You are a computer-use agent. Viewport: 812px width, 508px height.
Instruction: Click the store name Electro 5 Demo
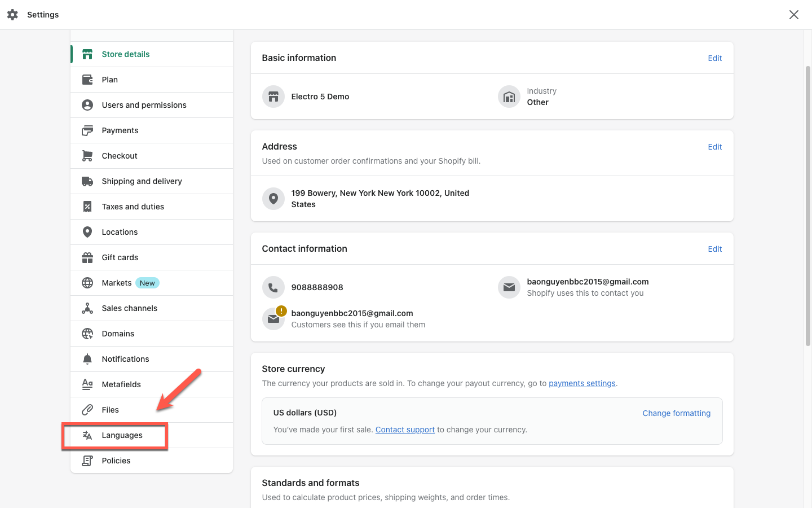[x=320, y=97]
